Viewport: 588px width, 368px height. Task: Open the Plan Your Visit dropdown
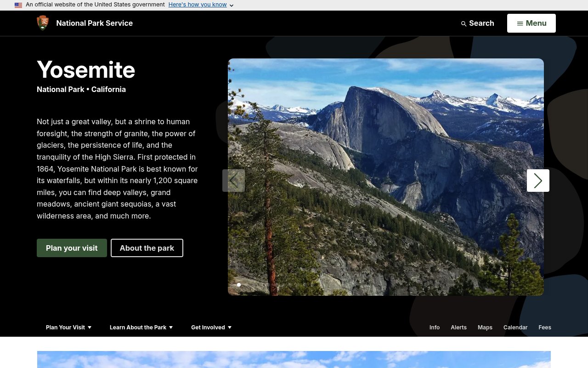coord(69,328)
